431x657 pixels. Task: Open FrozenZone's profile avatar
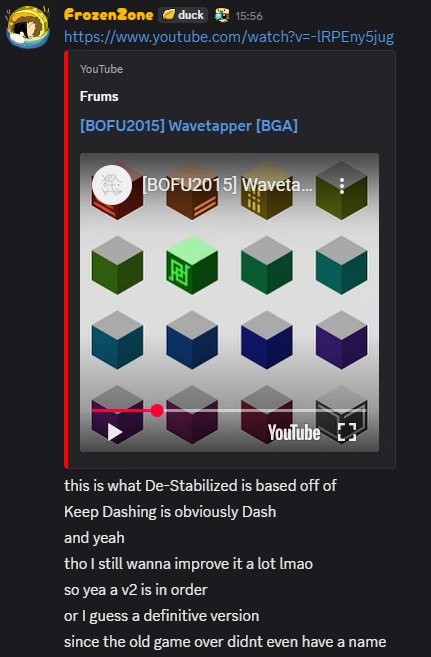(x=28, y=27)
